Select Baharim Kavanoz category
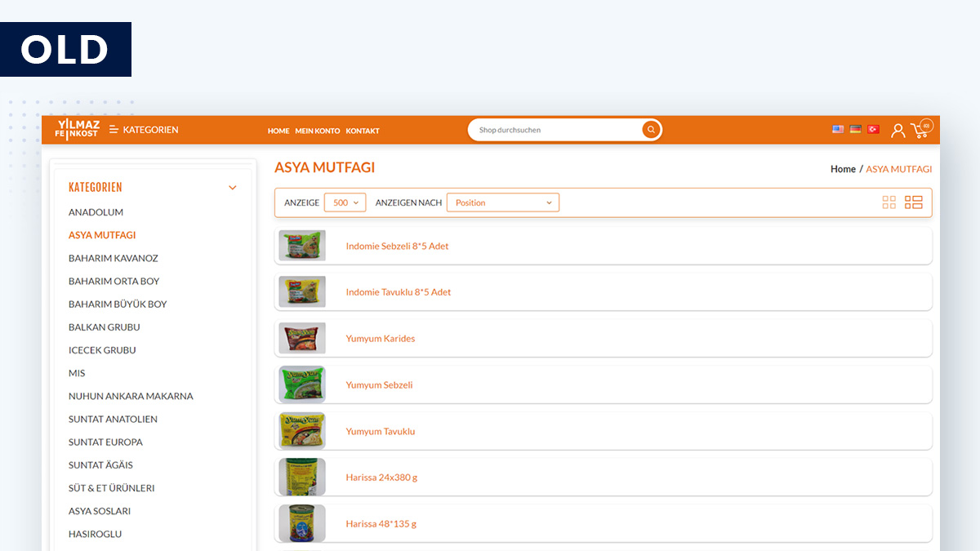Screen dimensions: 980x551 (x=114, y=258)
